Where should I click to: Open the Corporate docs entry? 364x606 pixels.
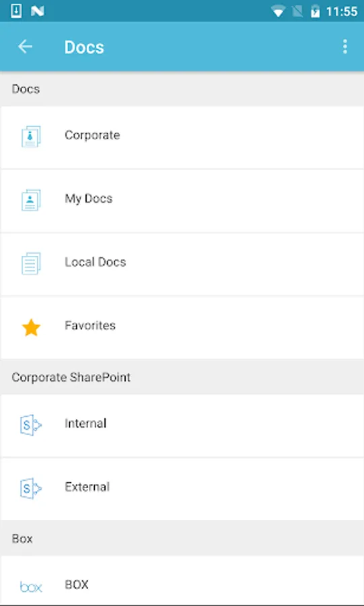[x=182, y=137]
